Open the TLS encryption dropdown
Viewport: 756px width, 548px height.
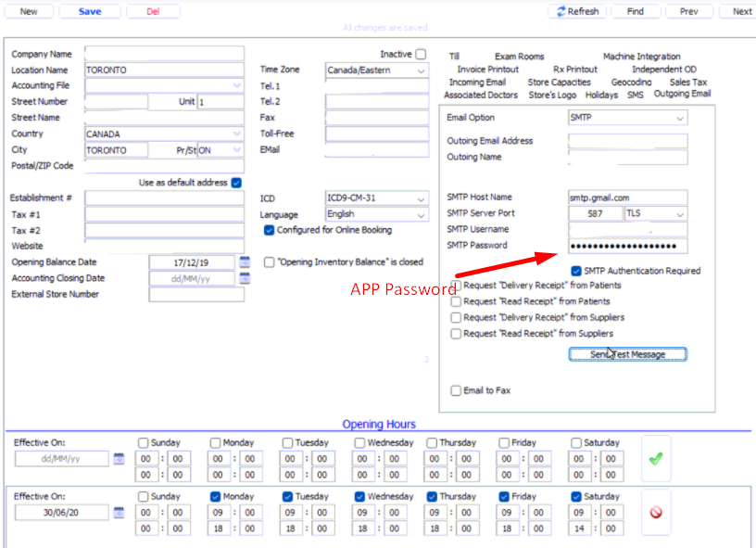tap(680, 213)
